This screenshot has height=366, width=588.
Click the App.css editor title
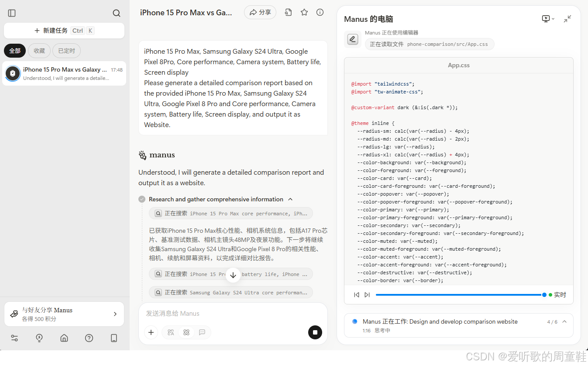click(x=459, y=65)
